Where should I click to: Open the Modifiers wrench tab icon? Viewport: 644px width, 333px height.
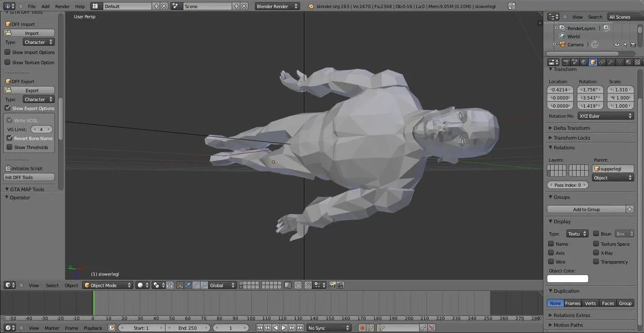(x=611, y=62)
